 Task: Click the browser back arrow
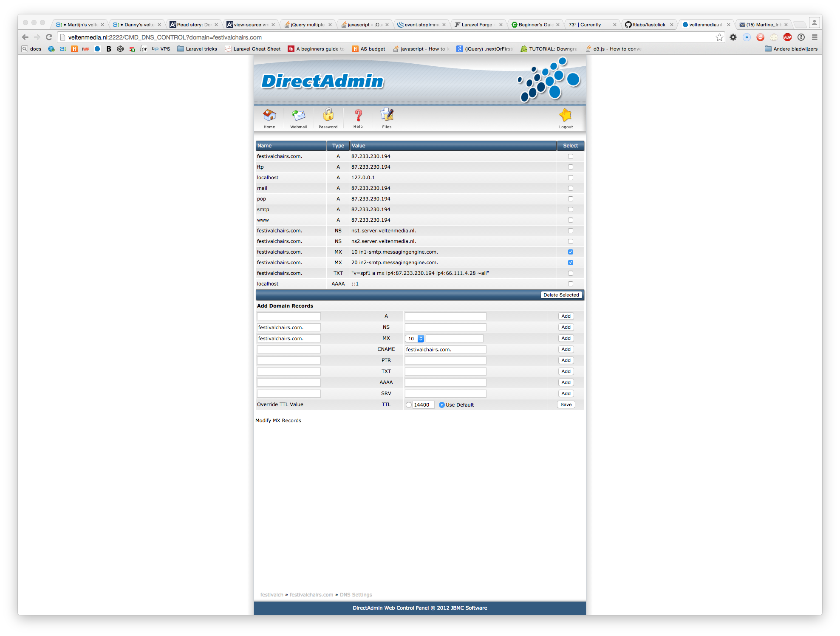tap(25, 37)
